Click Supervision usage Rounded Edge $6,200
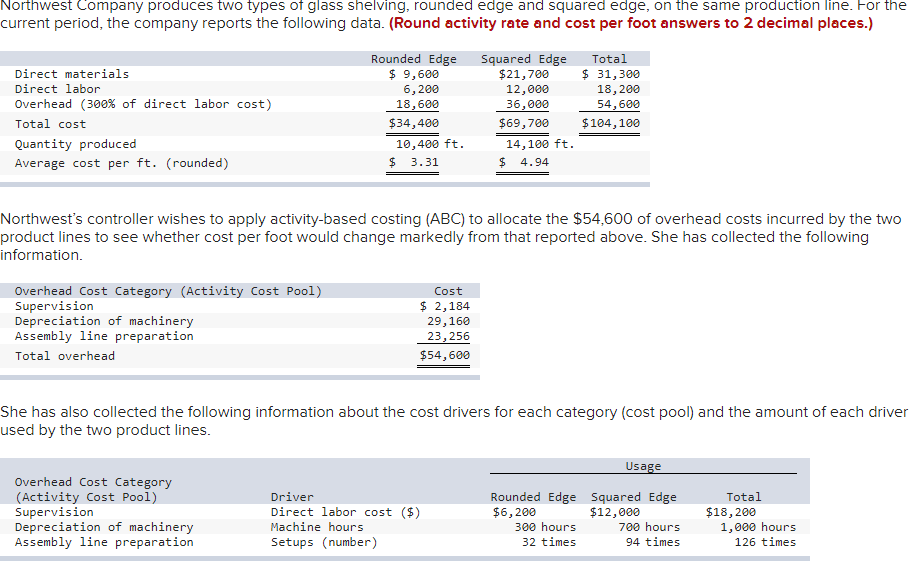 pos(514,512)
